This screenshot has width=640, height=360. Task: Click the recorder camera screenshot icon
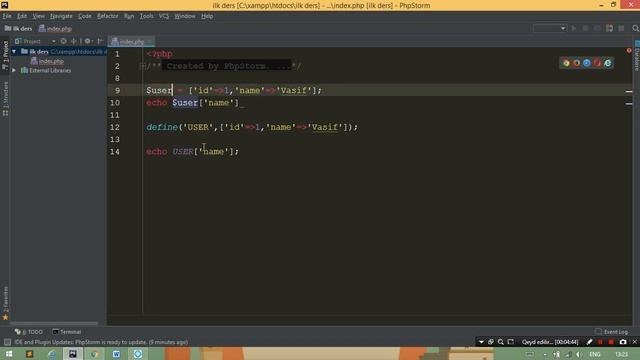click(623, 342)
